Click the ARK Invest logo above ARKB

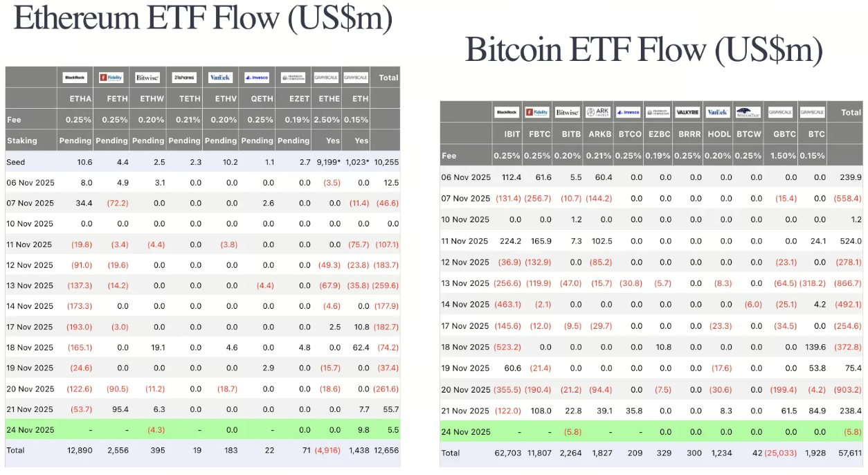[x=597, y=112]
